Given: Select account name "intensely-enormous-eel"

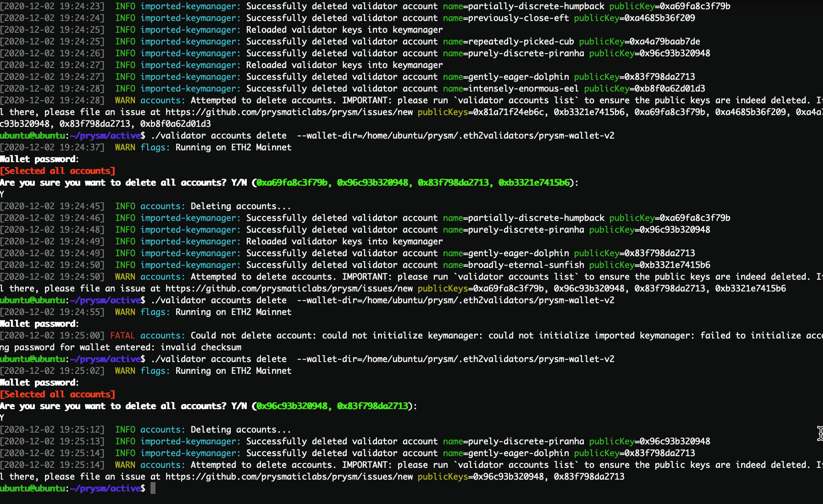Looking at the screenshot, I should 524,89.
